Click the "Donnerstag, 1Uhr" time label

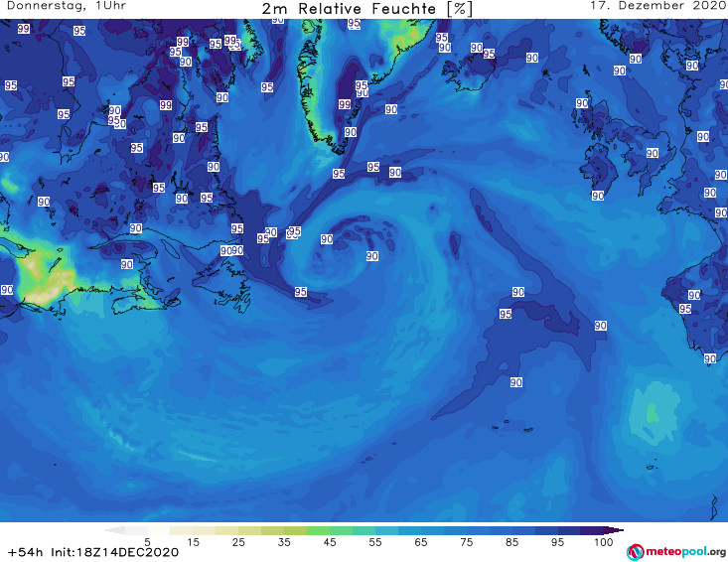click(67, 6)
